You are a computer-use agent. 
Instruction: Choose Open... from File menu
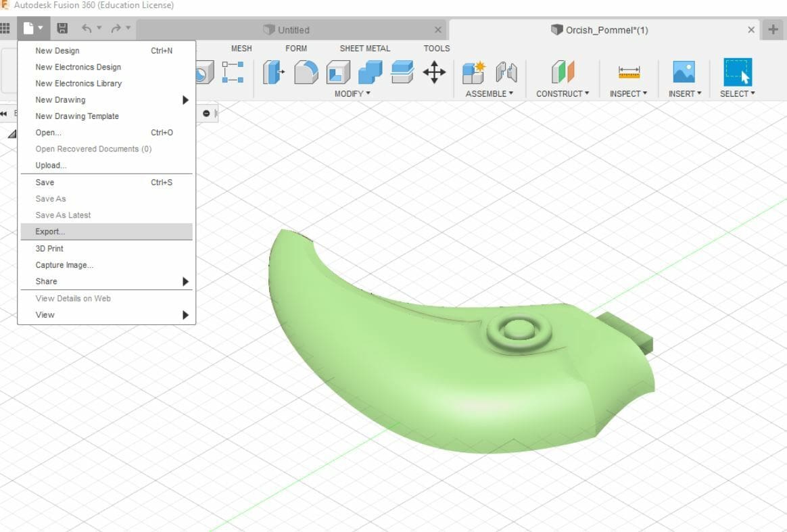click(106, 132)
